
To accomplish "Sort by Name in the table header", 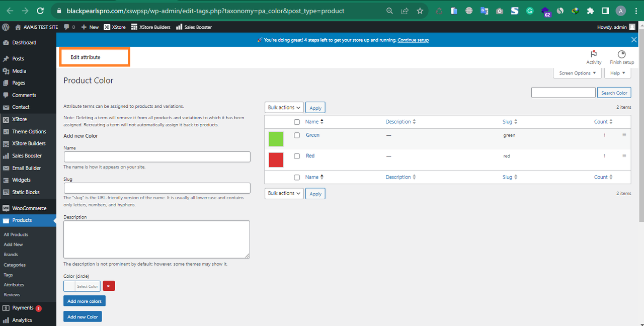I will pyautogui.click(x=314, y=122).
